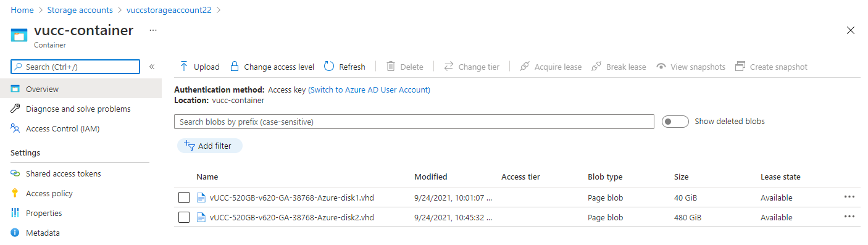Click the Change tier arrows icon
868x245 pixels.
449,66
